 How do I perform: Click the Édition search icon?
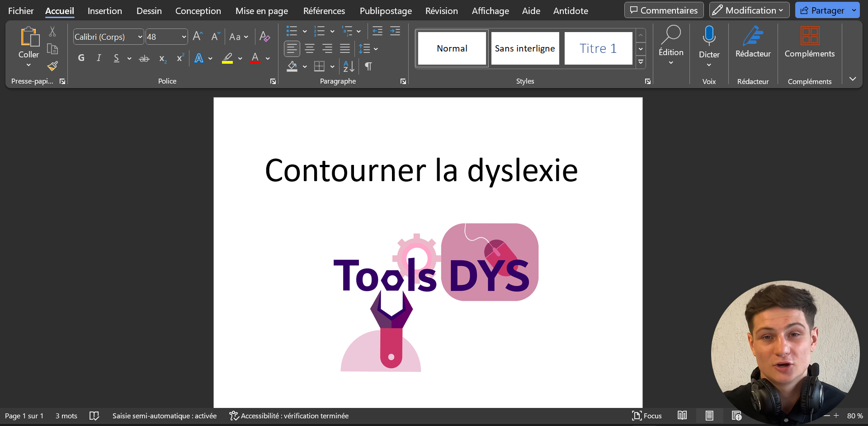pyautogui.click(x=671, y=35)
